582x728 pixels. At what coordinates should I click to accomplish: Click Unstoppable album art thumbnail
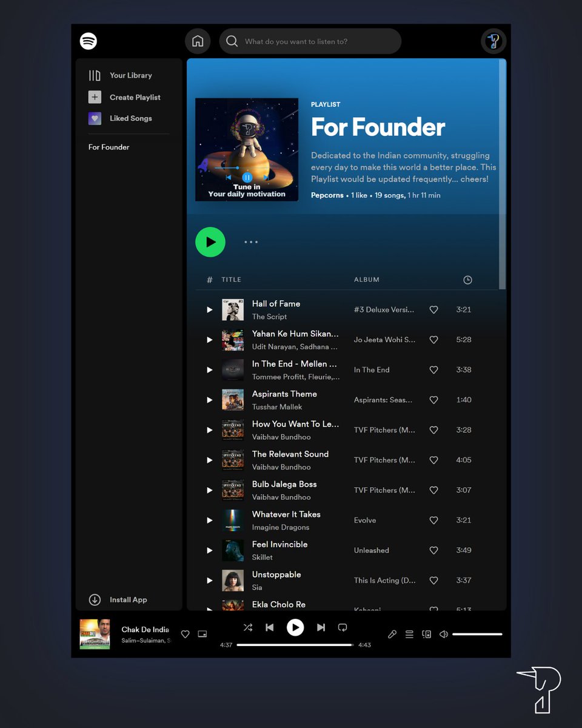coord(233,580)
